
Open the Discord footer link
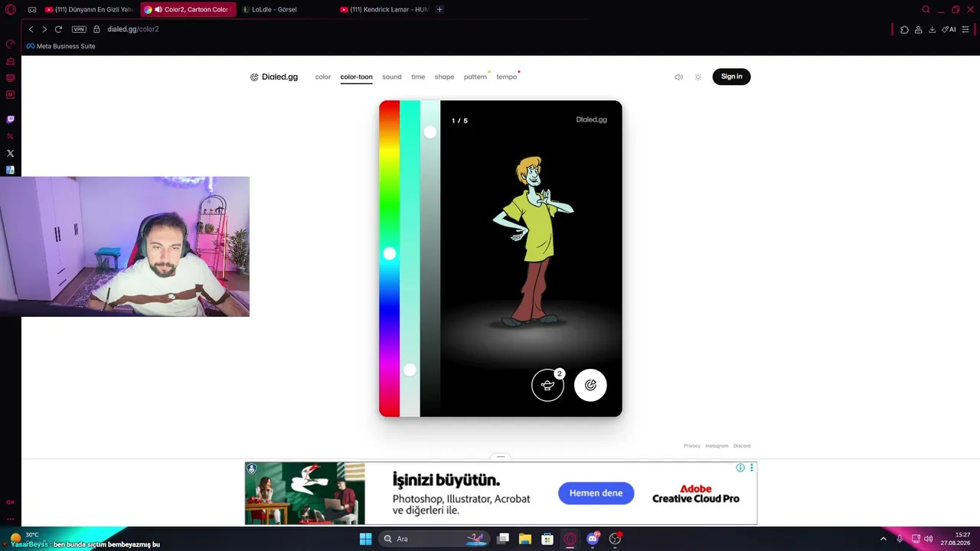[x=742, y=445]
